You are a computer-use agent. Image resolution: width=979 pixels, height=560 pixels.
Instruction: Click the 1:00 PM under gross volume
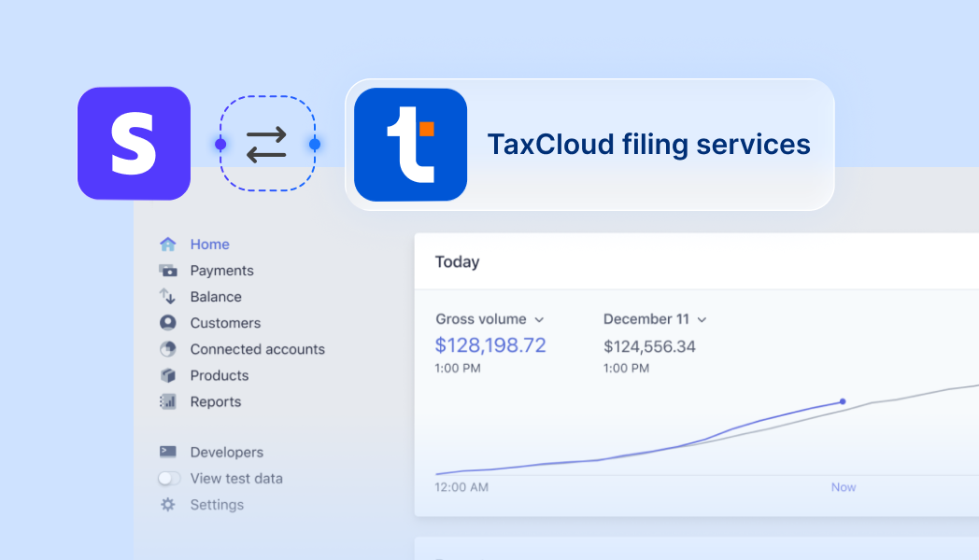pos(458,368)
